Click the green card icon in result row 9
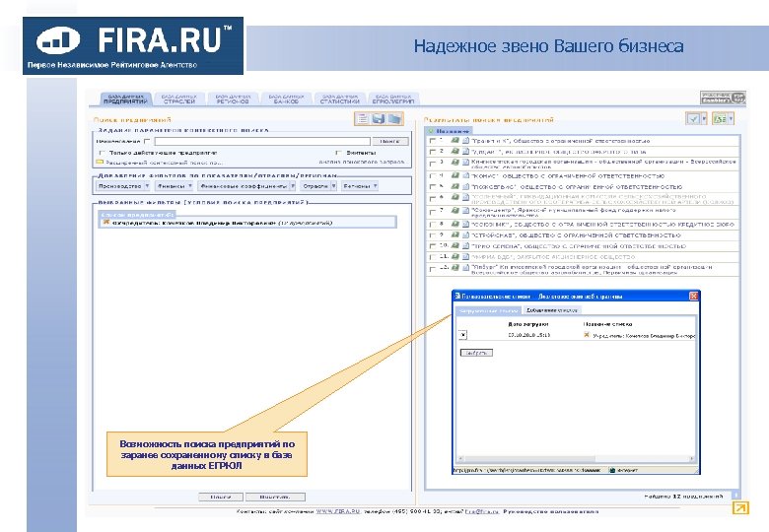Screen dimensions: 769x532 (455, 234)
